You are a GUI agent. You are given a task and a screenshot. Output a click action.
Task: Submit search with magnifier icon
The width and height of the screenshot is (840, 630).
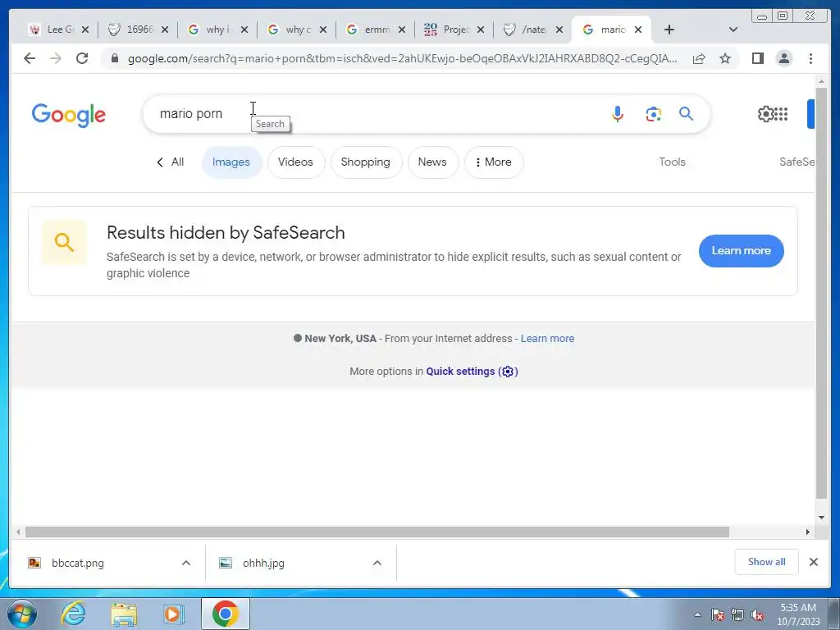[x=687, y=113]
